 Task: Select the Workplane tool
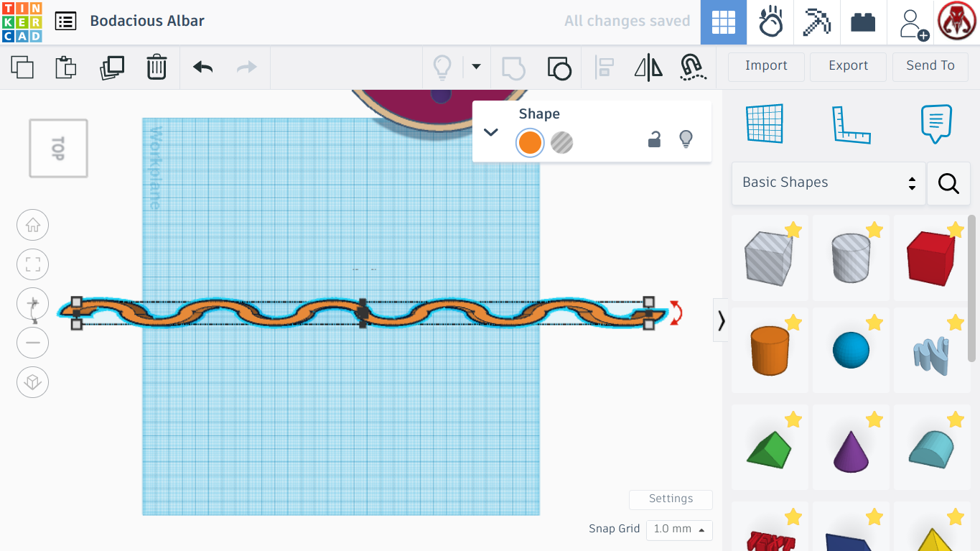[765, 124]
